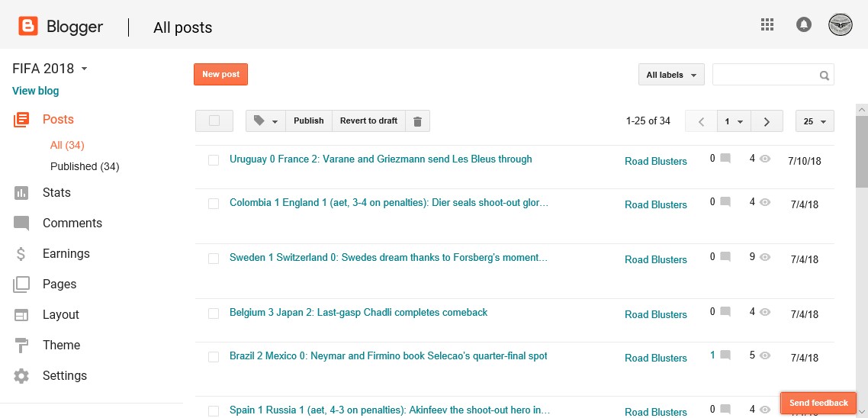The width and height of the screenshot is (868, 418).
Task: Open the Layout section
Action: pos(61,314)
